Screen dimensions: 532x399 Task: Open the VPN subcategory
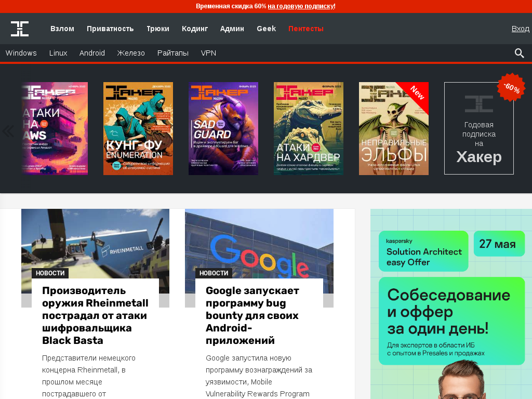(x=208, y=53)
